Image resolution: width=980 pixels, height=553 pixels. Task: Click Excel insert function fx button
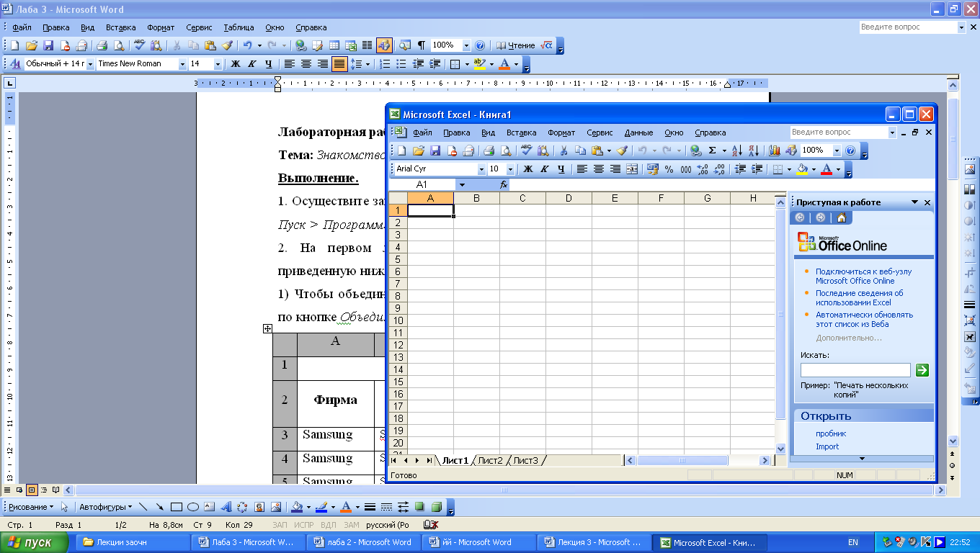504,184
